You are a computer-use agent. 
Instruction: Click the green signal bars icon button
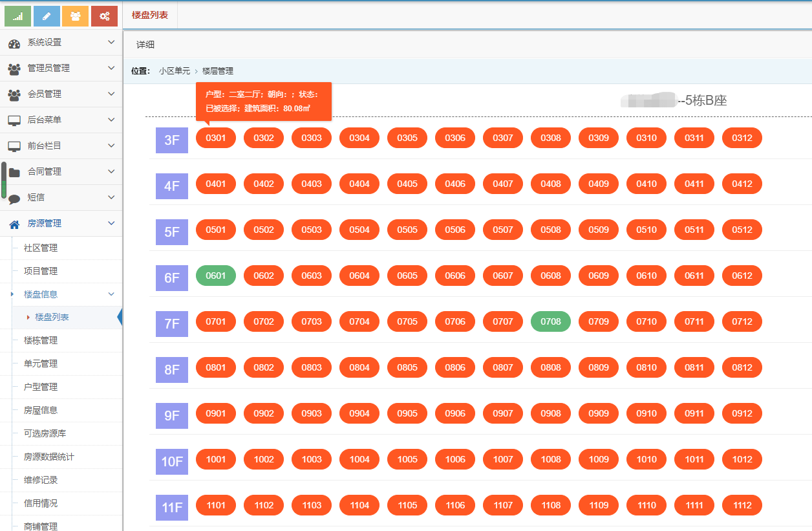(x=18, y=16)
